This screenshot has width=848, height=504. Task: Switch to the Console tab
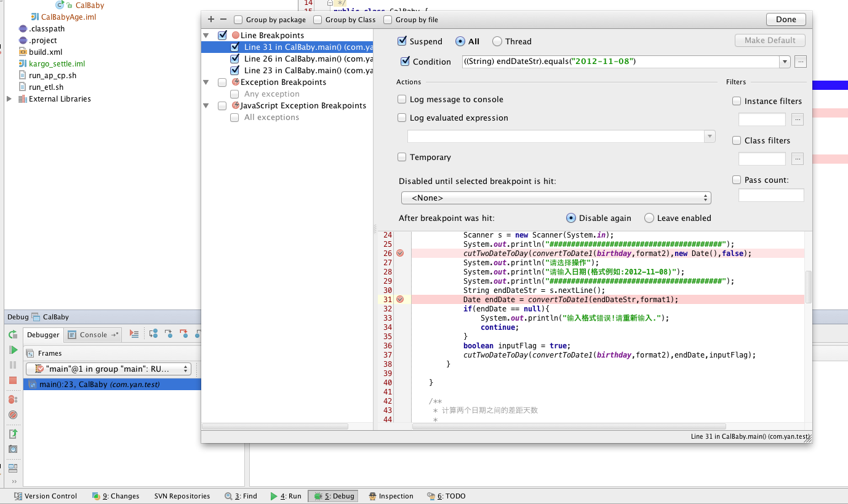click(93, 335)
